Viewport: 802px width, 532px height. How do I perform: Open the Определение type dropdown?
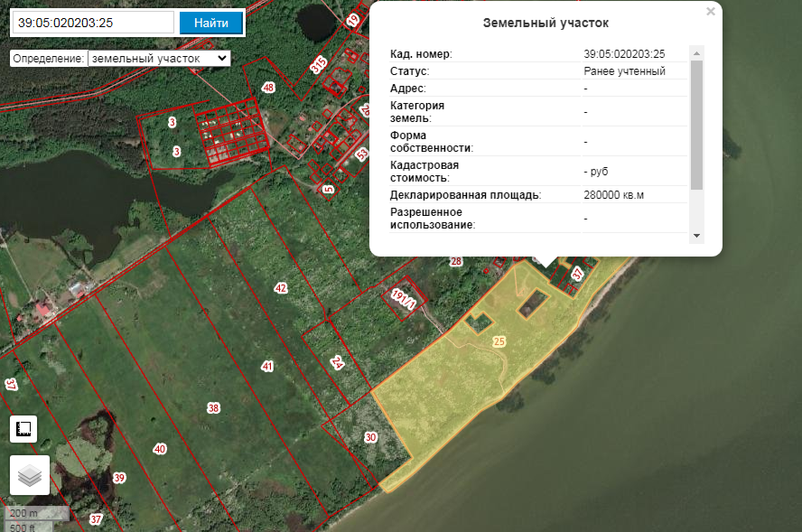[159, 58]
